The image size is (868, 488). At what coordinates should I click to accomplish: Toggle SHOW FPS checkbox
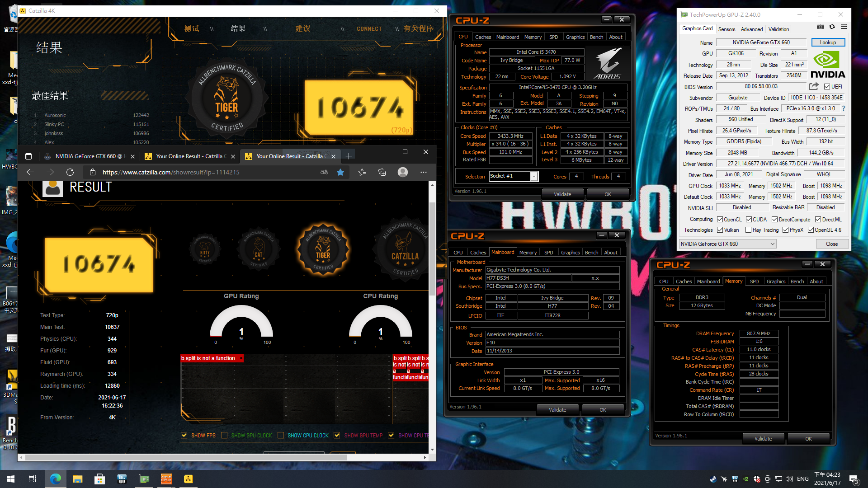184,435
